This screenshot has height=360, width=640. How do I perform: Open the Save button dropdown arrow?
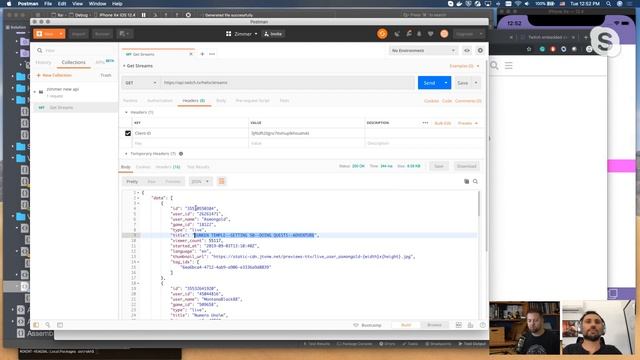coord(476,83)
